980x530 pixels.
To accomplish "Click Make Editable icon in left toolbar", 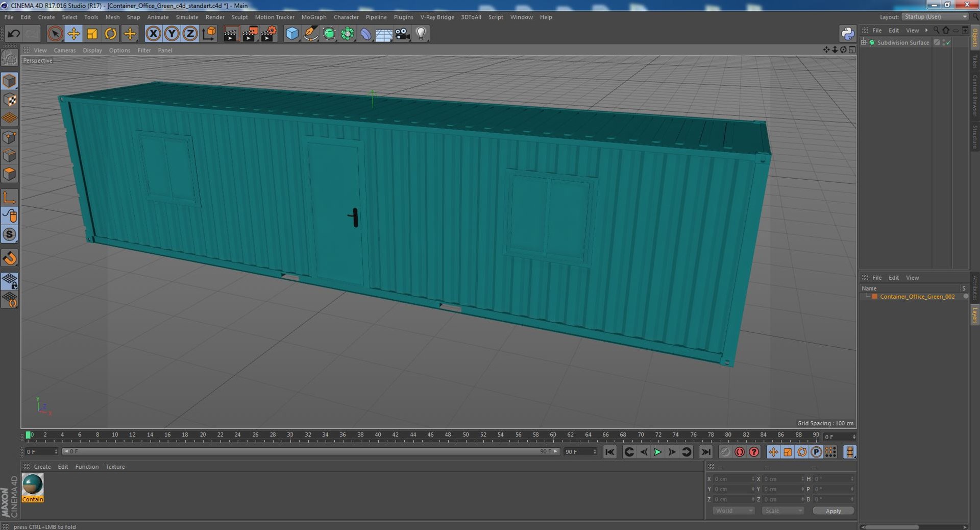I will [x=9, y=58].
